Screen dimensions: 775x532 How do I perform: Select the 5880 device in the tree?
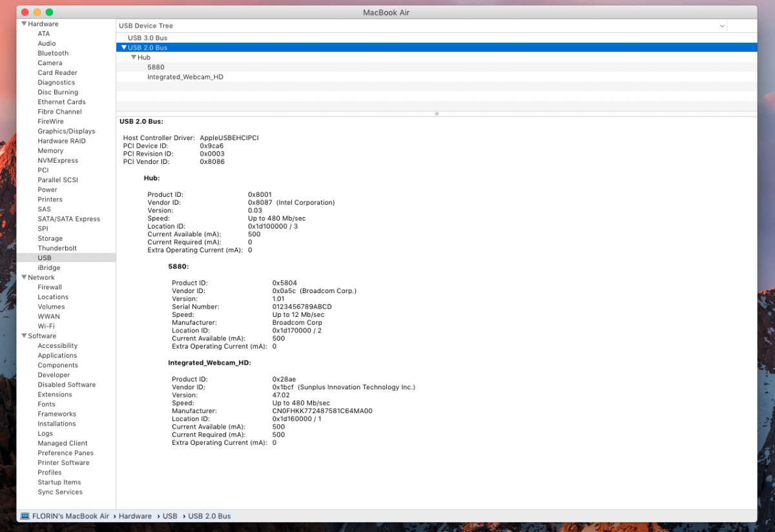(156, 67)
